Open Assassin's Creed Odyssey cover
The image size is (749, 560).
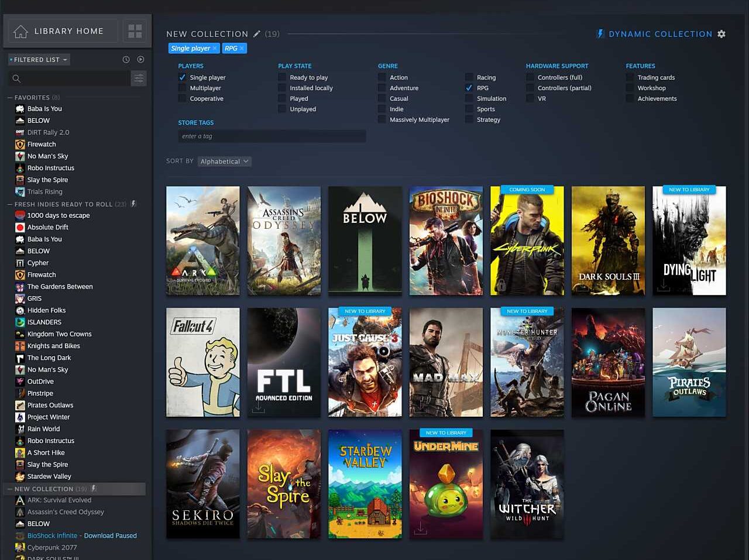click(284, 241)
